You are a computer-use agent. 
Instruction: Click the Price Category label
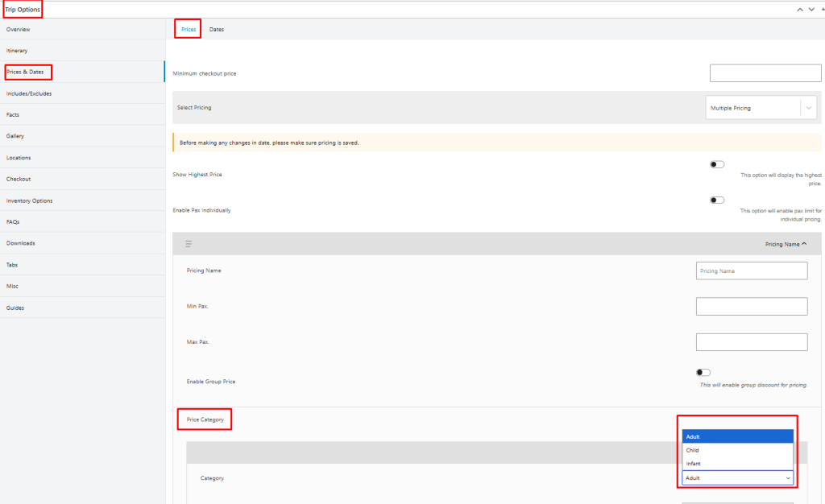(205, 419)
